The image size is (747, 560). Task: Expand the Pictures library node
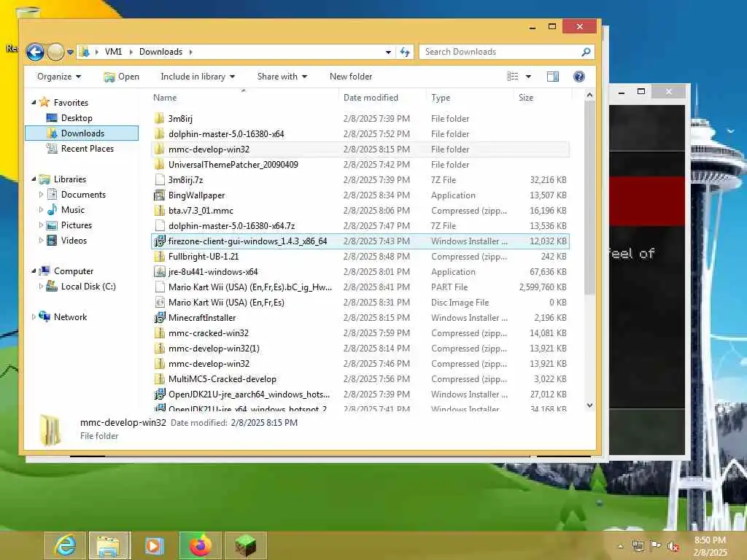tap(41, 225)
